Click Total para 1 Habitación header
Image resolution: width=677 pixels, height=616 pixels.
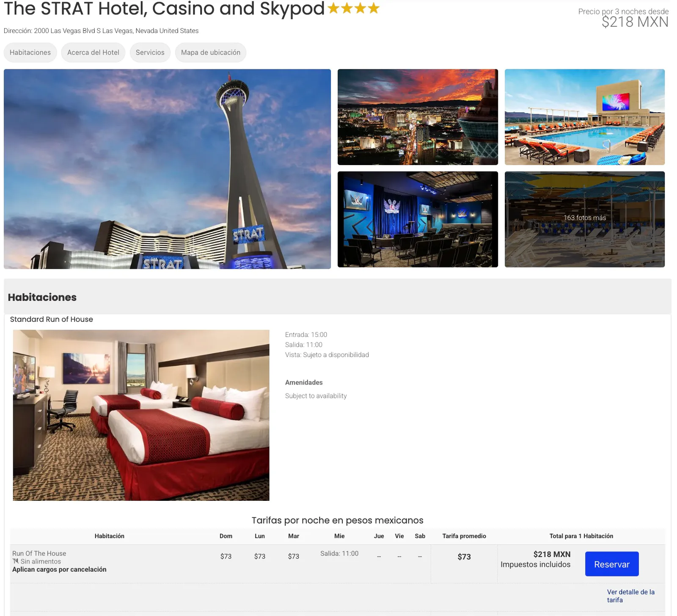click(581, 536)
